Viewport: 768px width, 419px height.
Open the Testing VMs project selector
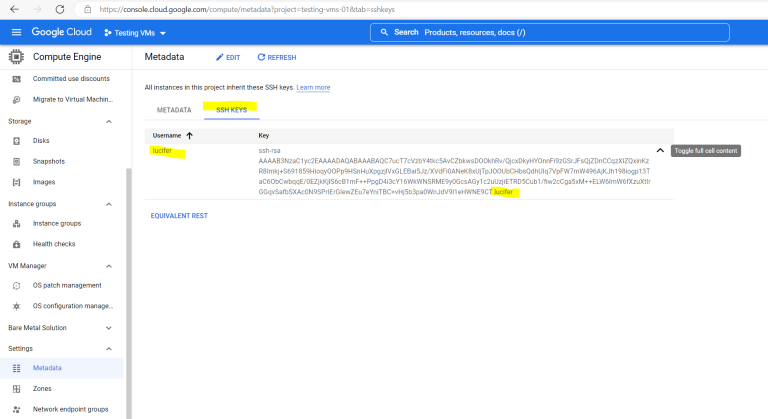[x=135, y=33]
